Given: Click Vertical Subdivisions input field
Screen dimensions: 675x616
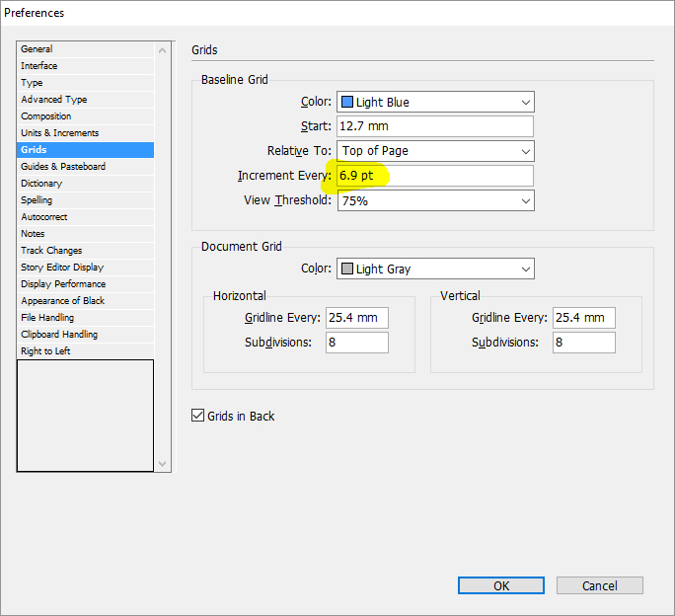Looking at the screenshot, I should pos(584,343).
